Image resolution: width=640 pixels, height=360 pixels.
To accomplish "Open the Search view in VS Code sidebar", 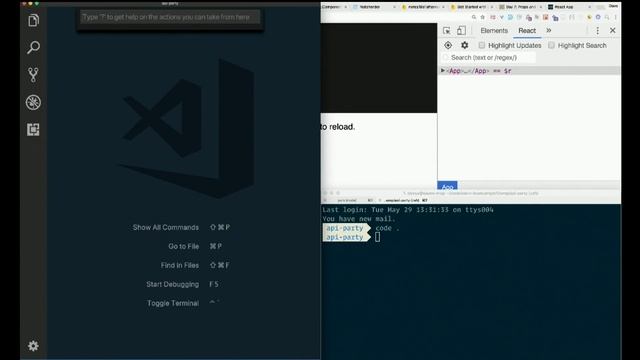I will pos(33,47).
